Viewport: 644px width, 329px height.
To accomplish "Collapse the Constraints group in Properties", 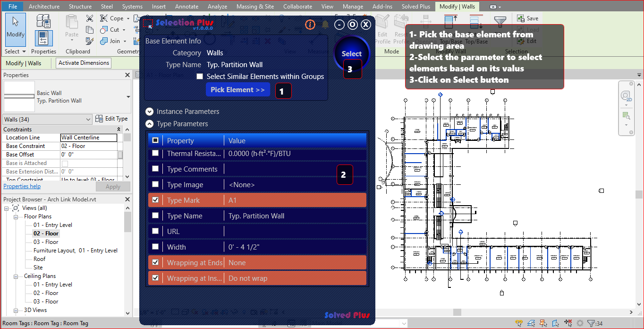I will (119, 130).
